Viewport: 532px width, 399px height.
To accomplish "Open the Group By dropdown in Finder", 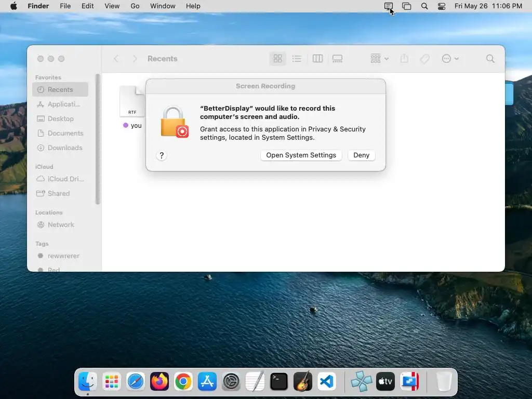I will click(379, 59).
